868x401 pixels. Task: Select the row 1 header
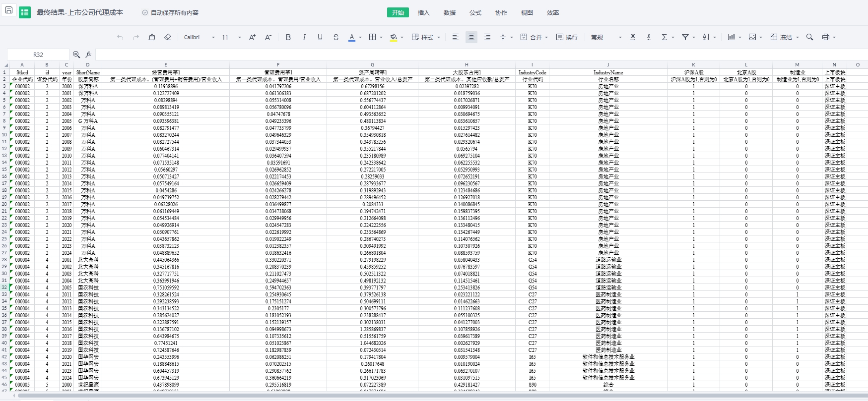[x=4, y=72]
